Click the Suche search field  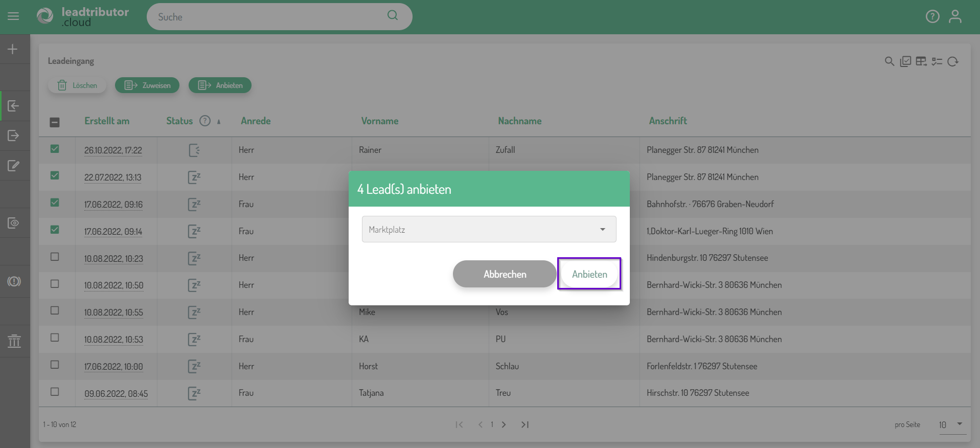point(271,17)
